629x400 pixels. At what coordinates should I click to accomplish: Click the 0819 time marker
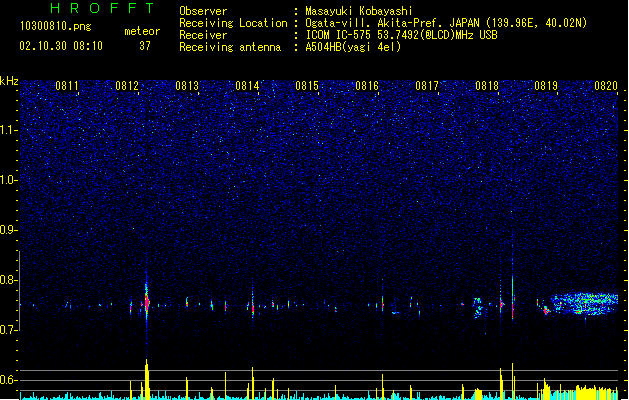coord(546,86)
